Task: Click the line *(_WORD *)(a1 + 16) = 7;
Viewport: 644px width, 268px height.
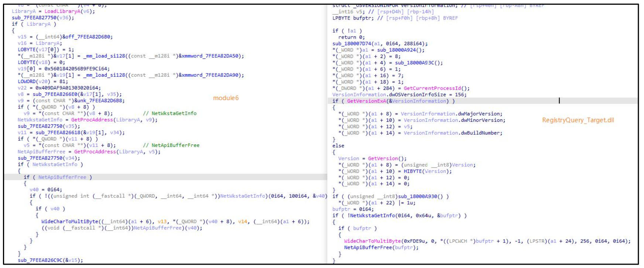Action: (x=368, y=76)
